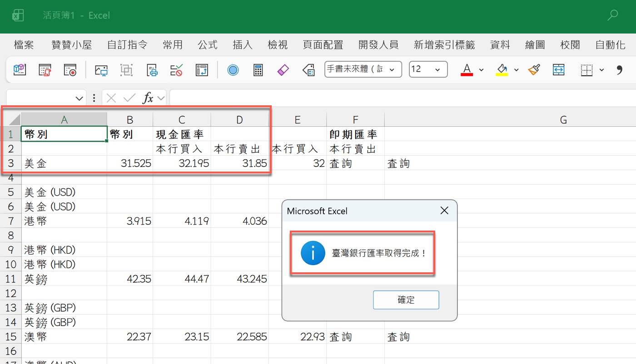636x364 pixels.
Task: Switch to the 新增索引標籤 tab
Action: tap(444, 44)
